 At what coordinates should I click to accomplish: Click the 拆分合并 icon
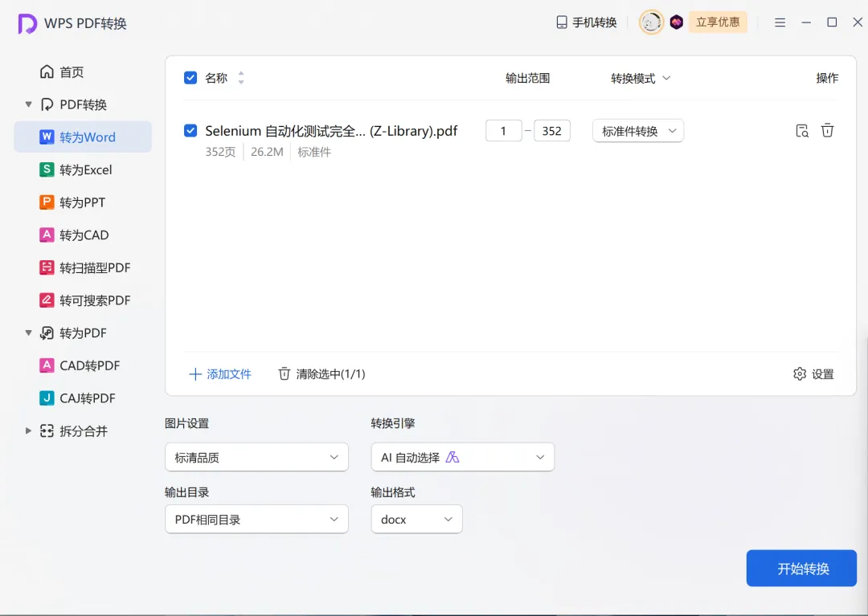47,430
